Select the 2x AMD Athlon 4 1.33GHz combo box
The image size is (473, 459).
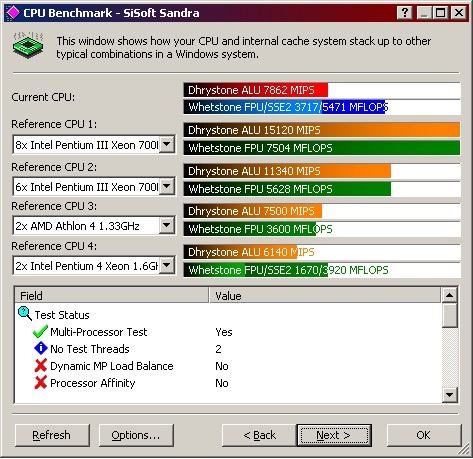click(x=94, y=226)
